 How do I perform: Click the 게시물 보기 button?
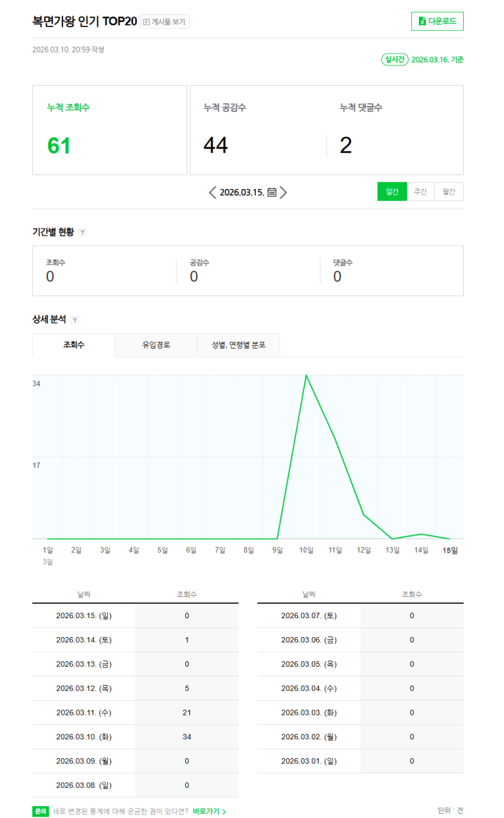pos(164,22)
